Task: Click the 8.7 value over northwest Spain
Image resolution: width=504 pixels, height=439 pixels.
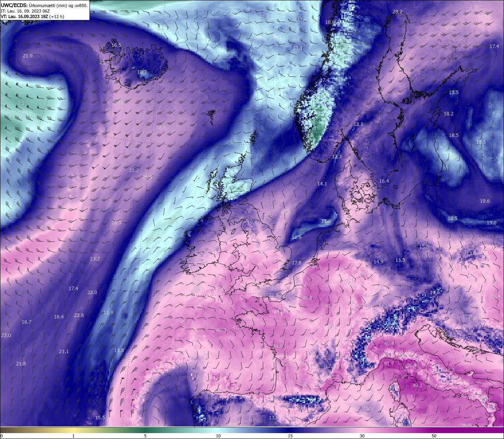Action: (202, 420)
